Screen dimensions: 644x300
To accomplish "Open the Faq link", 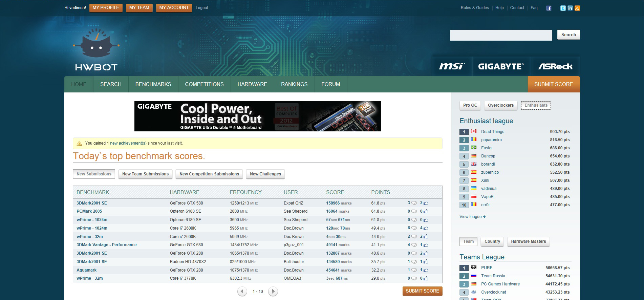I will pos(534,8).
